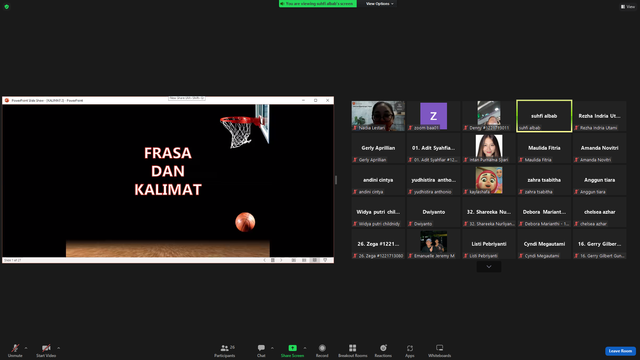Viewport: 640px width, 360px height.
Task: Select the highlighted suhfi albab tile
Action: point(544,116)
